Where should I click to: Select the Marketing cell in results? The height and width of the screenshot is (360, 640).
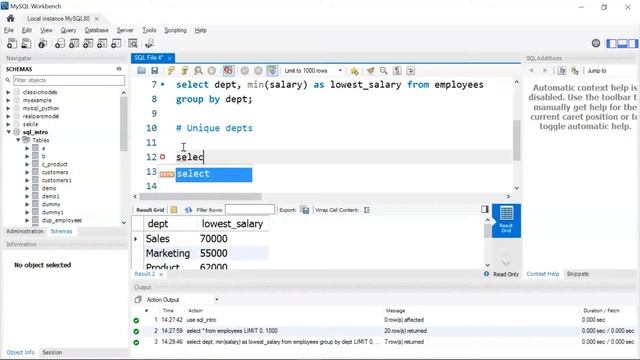pos(168,253)
